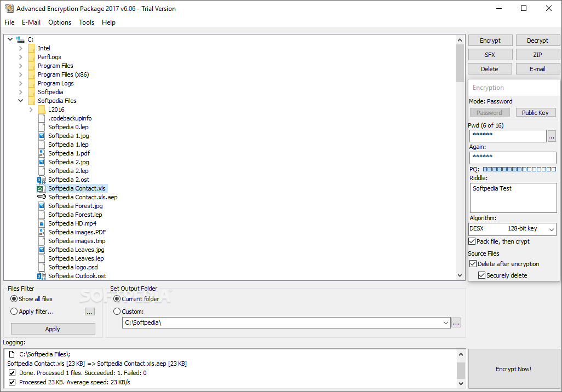
Task: Toggle Delete after encryption checkbox
Action: [x=473, y=264]
